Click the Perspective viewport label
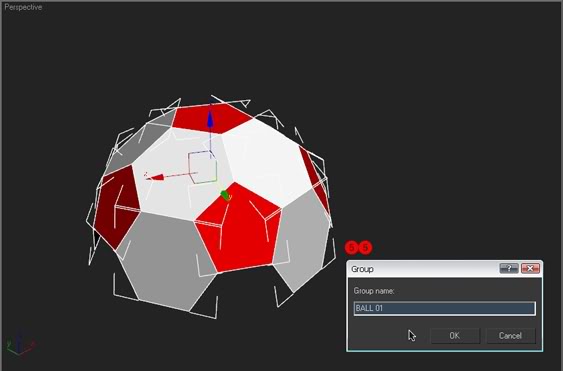 (x=23, y=7)
